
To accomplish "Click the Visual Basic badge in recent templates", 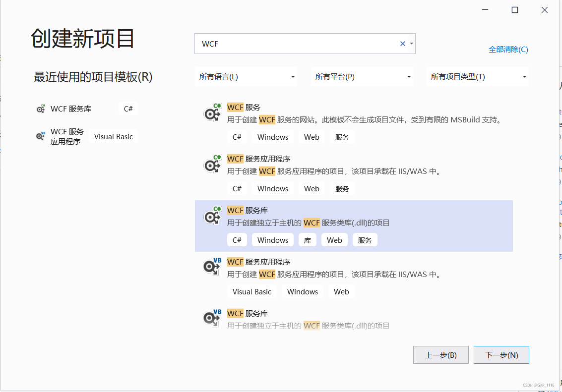I will point(114,136).
